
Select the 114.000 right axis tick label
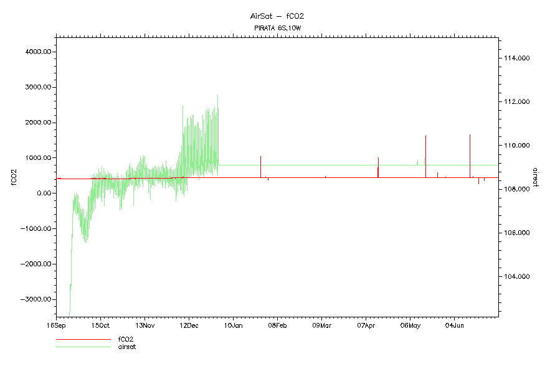pos(517,58)
